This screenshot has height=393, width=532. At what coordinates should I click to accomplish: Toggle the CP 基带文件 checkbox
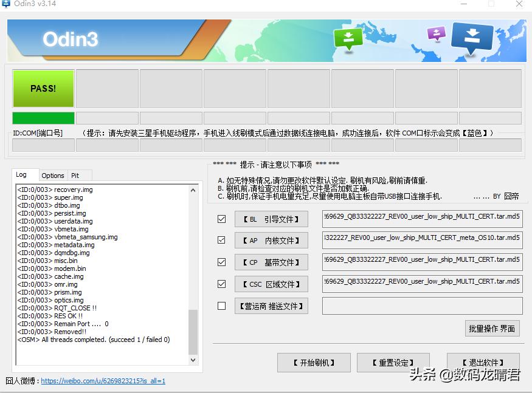pos(221,262)
